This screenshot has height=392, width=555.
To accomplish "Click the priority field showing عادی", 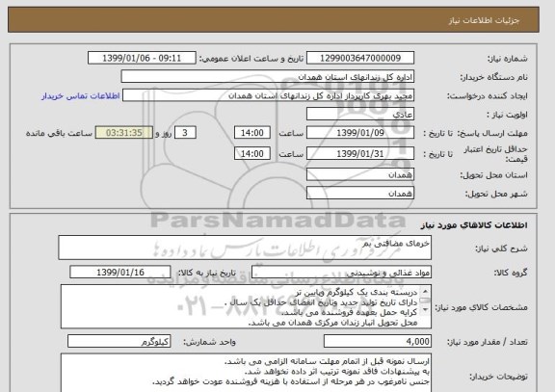I will coord(360,115).
